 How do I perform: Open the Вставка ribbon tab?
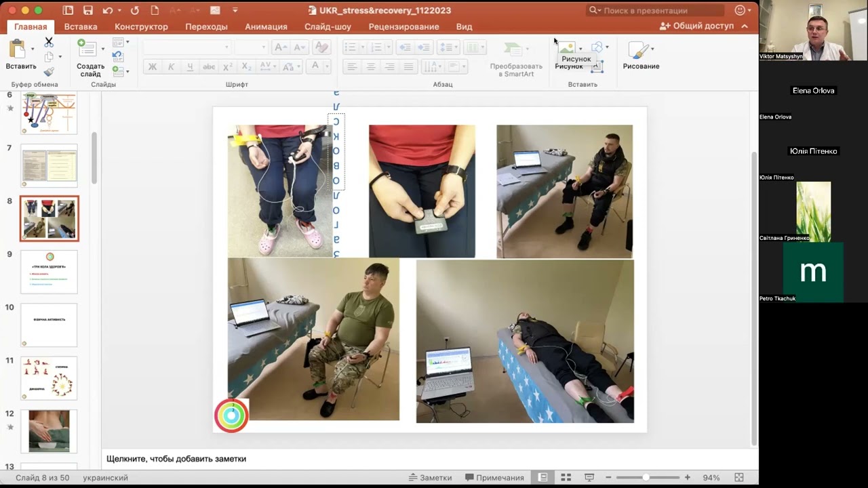point(81,26)
